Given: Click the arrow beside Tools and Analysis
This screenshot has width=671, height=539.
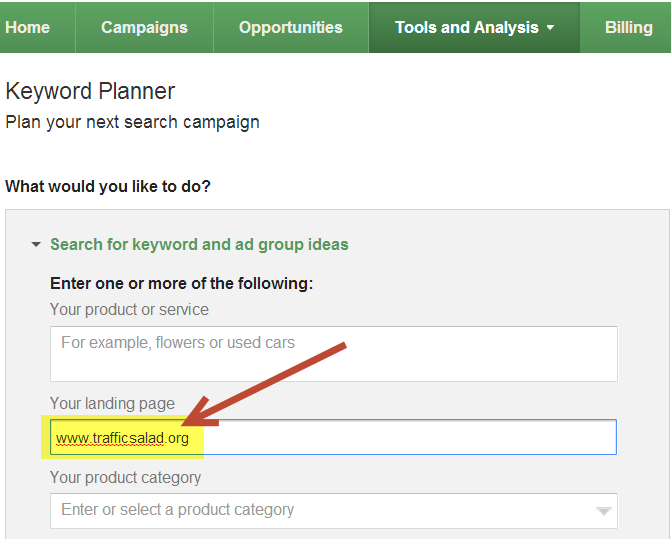Looking at the screenshot, I should tap(550, 28).
